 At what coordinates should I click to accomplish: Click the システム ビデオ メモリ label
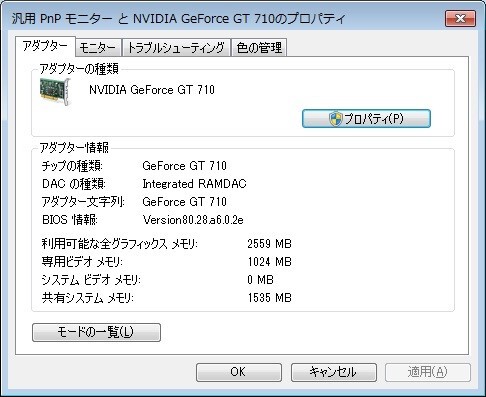[x=91, y=280]
